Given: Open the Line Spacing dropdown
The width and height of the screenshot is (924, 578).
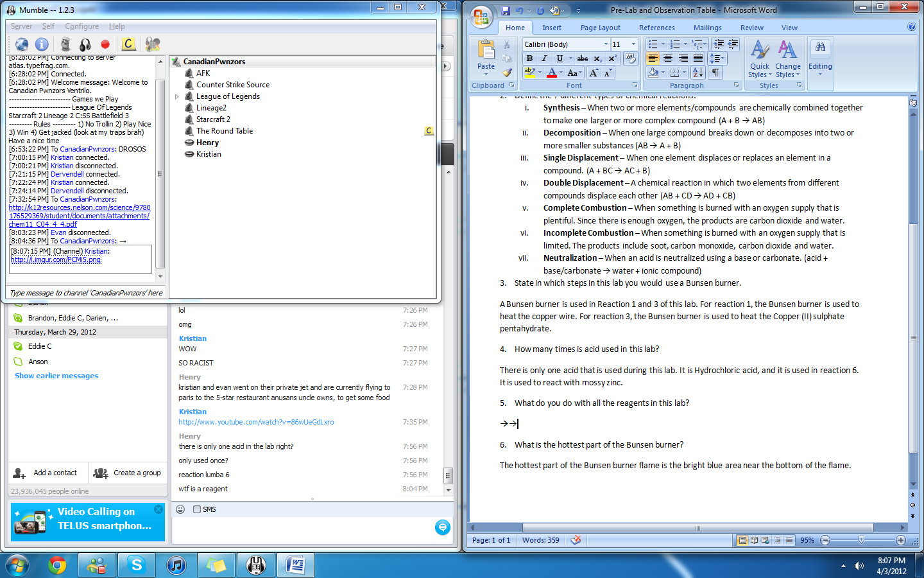Looking at the screenshot, I should pyautogui.click(x=717, y=58).
